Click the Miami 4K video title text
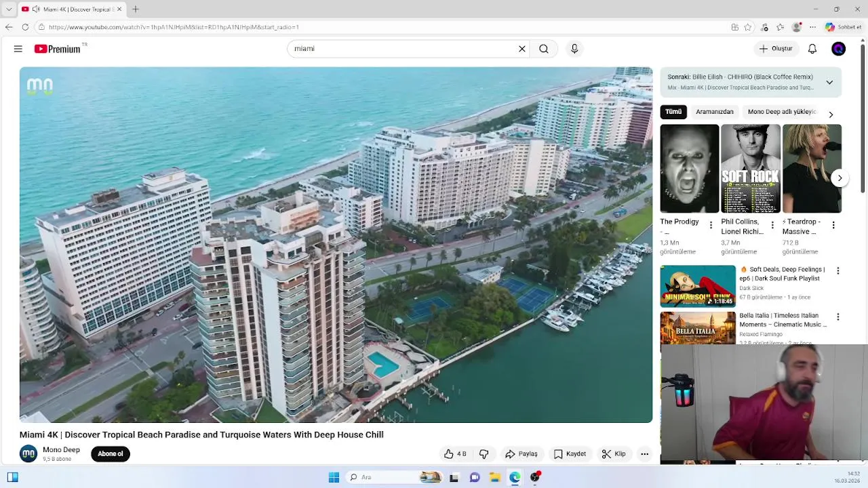The width and height of the screenshot is (868, 488). [x=201, y=435]
